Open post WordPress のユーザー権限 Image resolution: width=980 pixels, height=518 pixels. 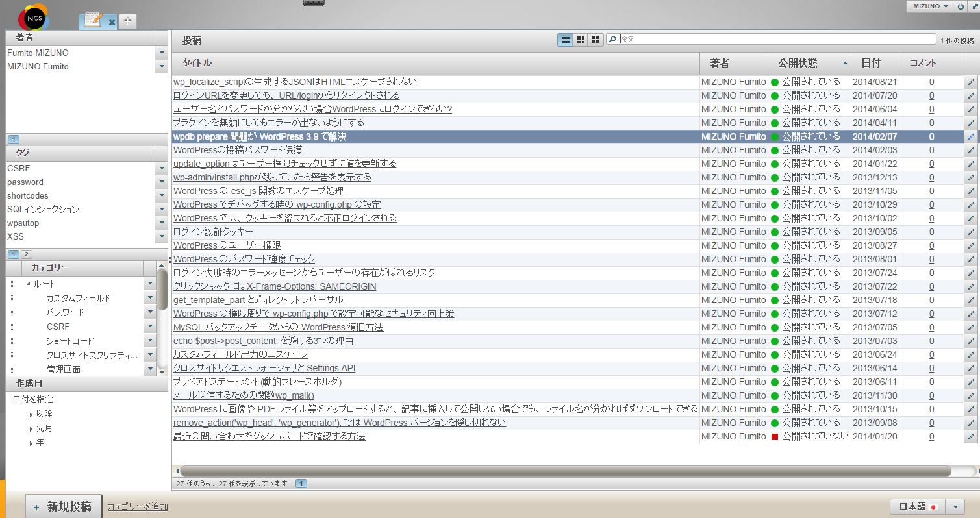coord(227,245)
